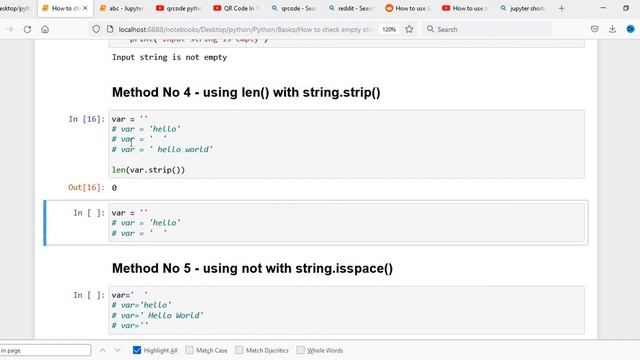This screenshot has height=360, width=640.
Task: Open the page info icon beside the URL
Action: 110,29
